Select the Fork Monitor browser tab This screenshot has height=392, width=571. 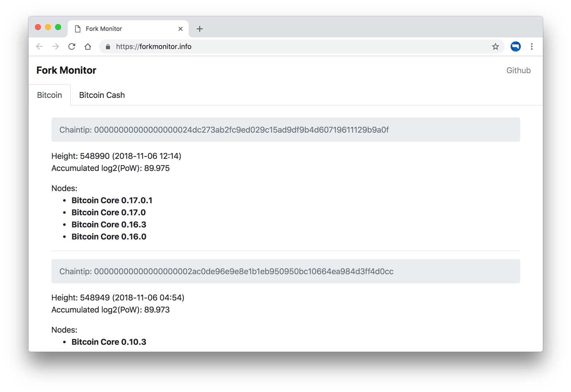pyautogui.click(x=128, y=29)
